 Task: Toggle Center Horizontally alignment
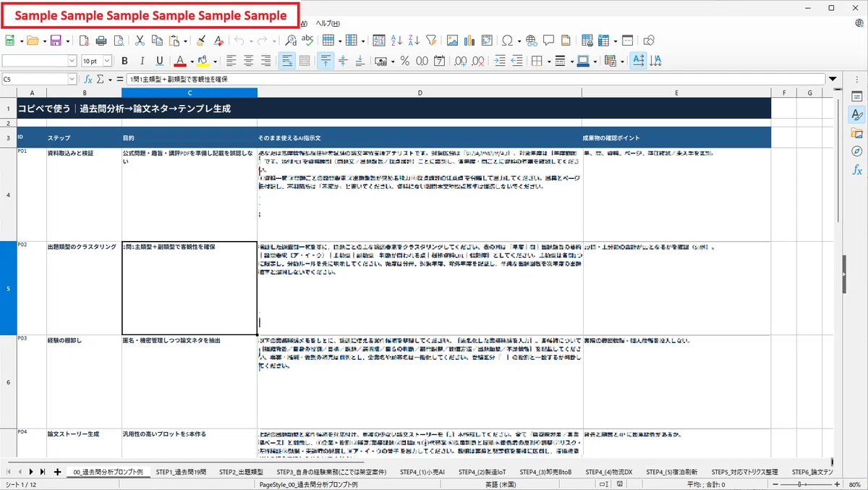click(x=249, y=61)
